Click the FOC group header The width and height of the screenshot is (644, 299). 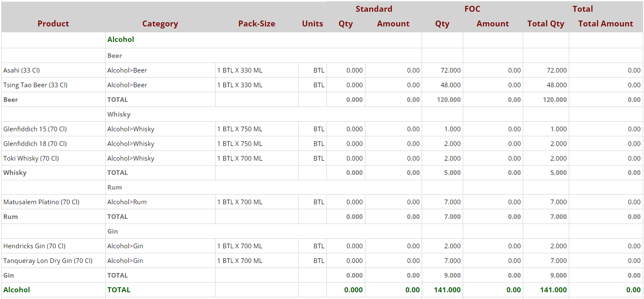click(x=472, y=9)
